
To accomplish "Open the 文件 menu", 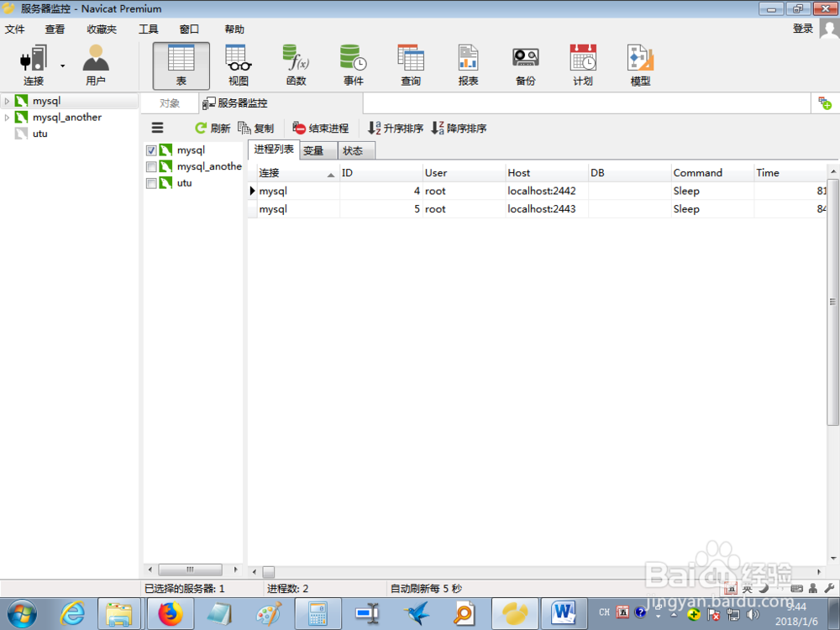I will [14, 29].
